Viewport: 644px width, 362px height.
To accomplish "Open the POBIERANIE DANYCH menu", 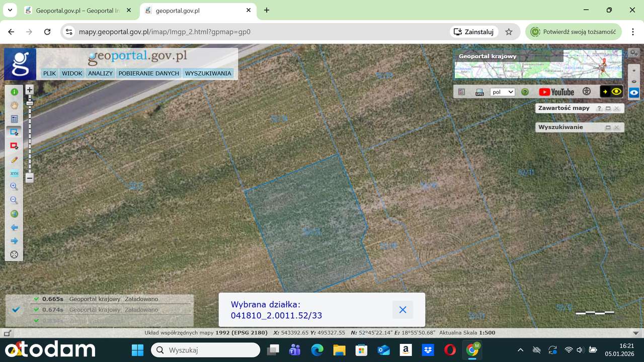I will (149, 73).
